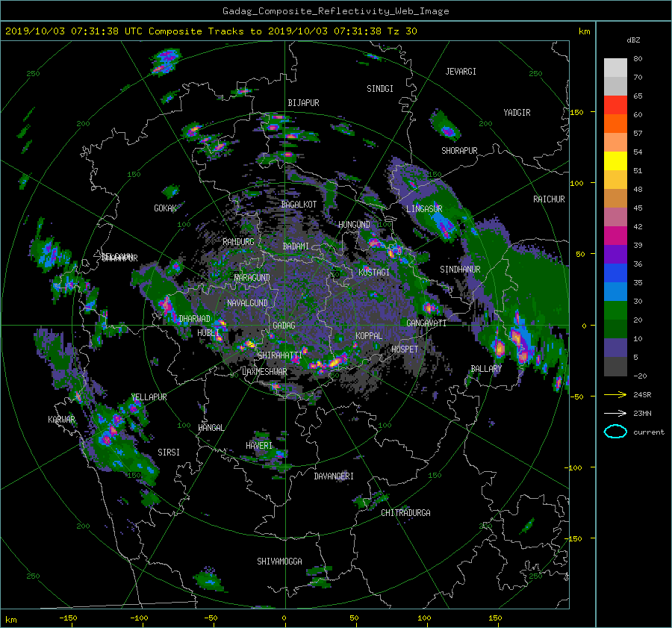Click the KARWAR city label
The image size is (672, 628).
pyautogui.click(x=61, y=419)
